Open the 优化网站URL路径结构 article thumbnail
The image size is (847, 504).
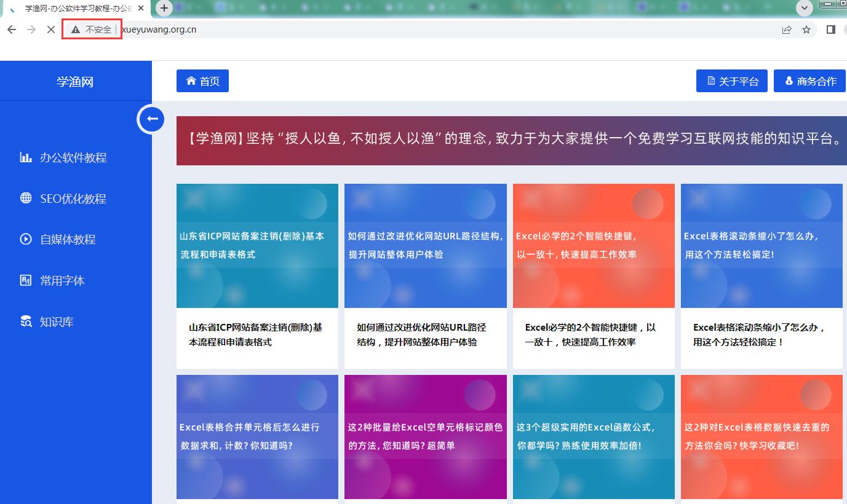(x=426, y=246)
